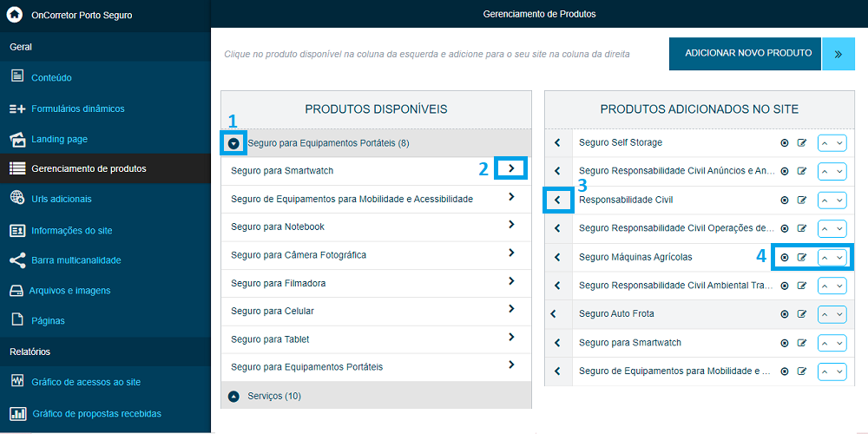868x434 pixels.
Task: Move Seguro Máquinas Agrícolas down with arrow
Action: pos(839,258)
